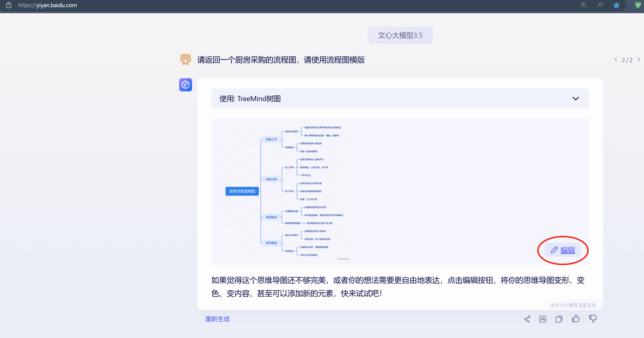Click the 使用: TreeMind树图 plugin bar
Image resolution: width=644 pixels, height=338 pixels.
400,99
